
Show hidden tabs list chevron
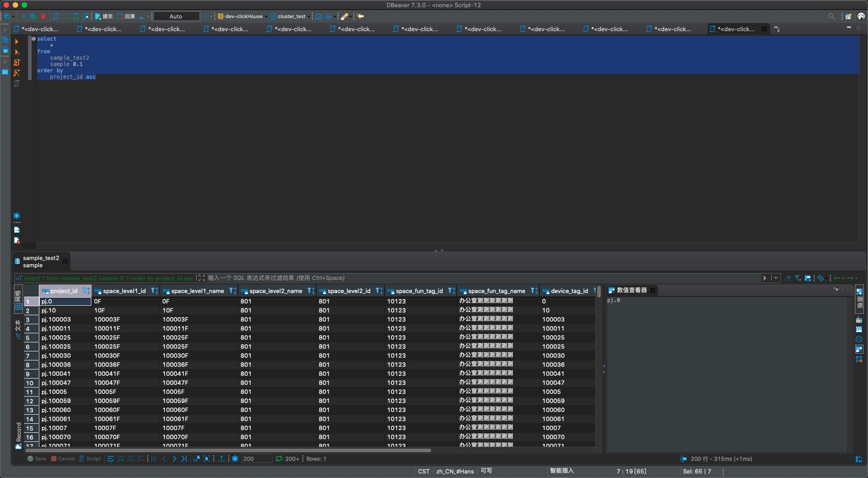(x=777, y=29)
